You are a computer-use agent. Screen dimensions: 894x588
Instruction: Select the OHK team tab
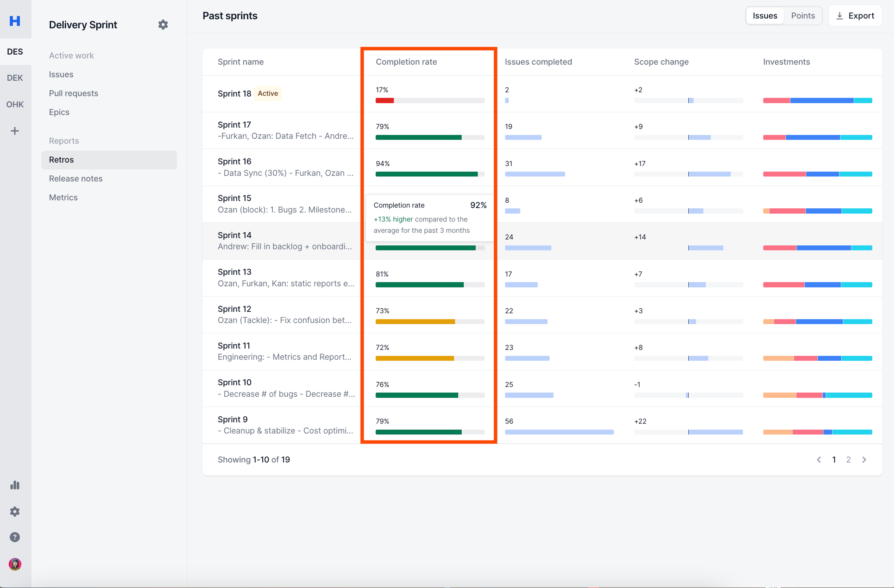tap(15, 104)
